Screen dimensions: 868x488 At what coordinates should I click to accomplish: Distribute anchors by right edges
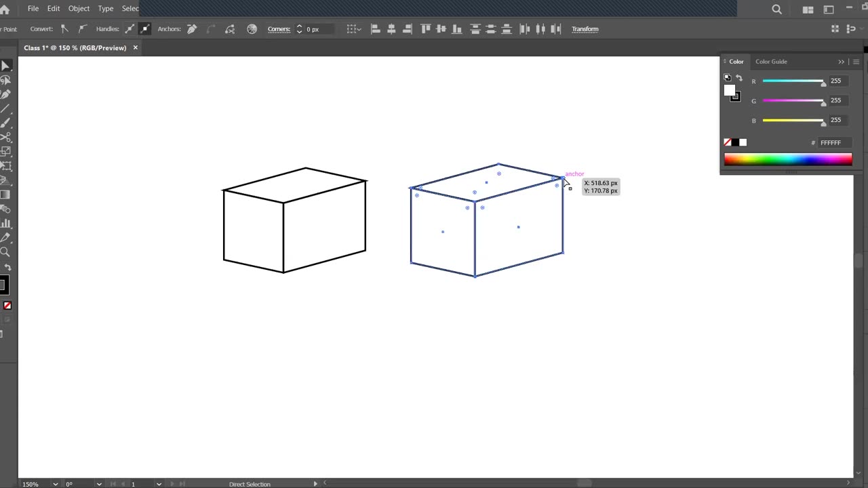tap(556, 29)
